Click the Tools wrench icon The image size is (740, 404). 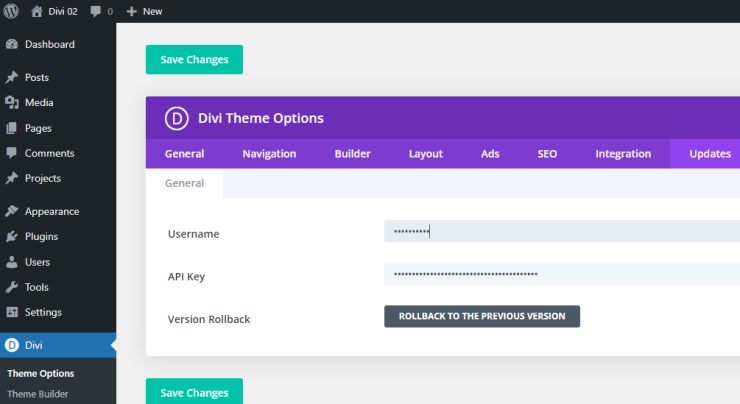pos(12,287)
